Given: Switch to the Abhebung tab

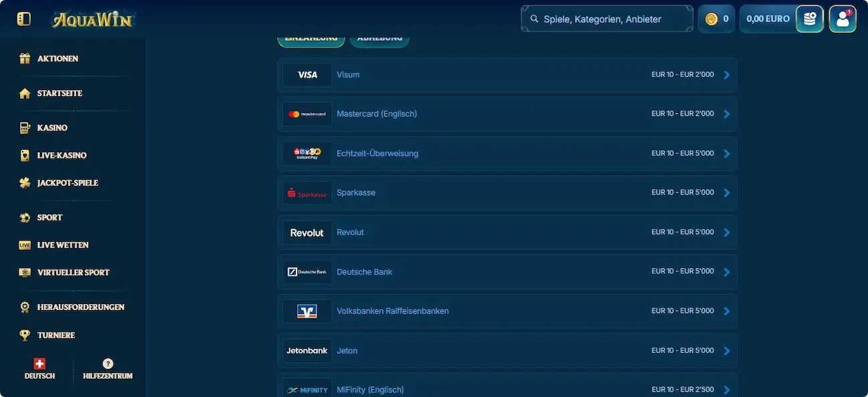Looking at the screenshot, I should click(379, 39).
